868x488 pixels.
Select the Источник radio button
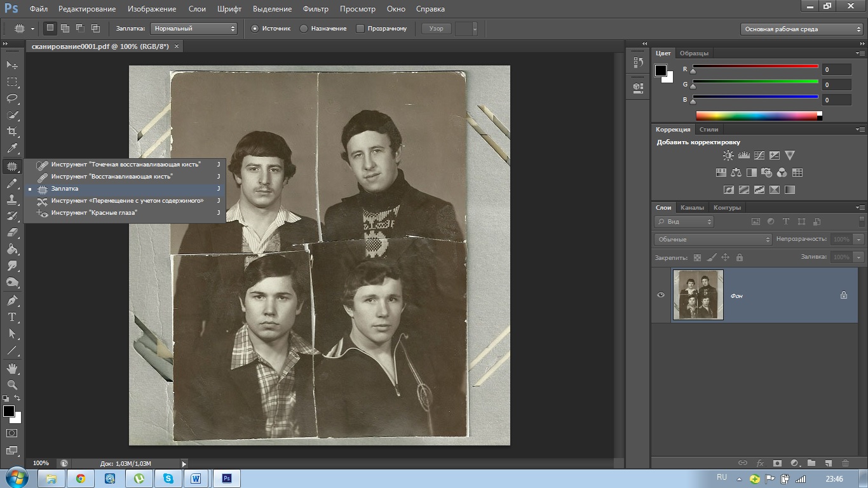pos(255,29)
